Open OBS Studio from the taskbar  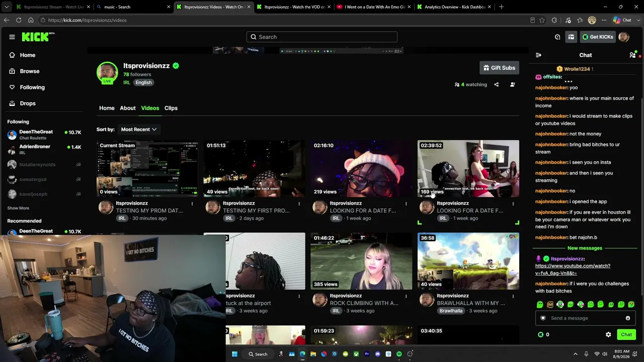pyautogui.click(x=410, y=354)
